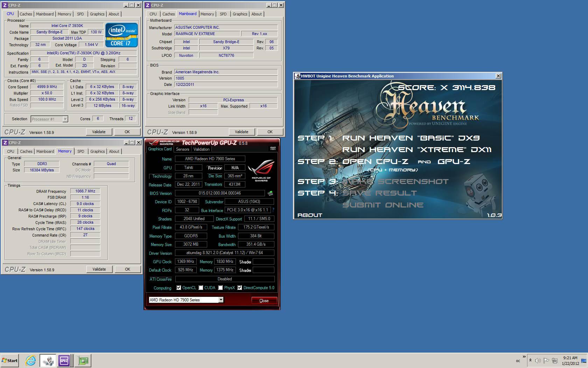Image resolution: width=588 pixels, height=368 pixels.
Task: Click Open CPU-Z in Heaven app
Action: click(375, 162)
